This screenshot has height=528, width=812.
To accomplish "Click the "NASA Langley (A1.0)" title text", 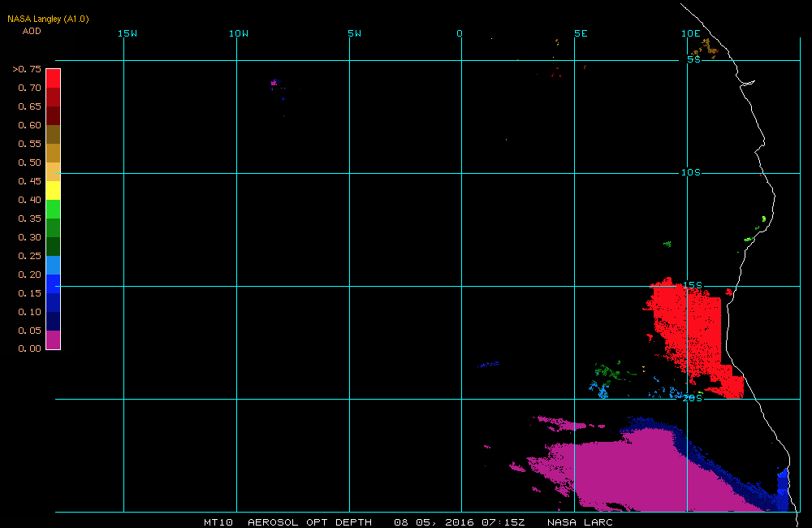I will (48, 19).
